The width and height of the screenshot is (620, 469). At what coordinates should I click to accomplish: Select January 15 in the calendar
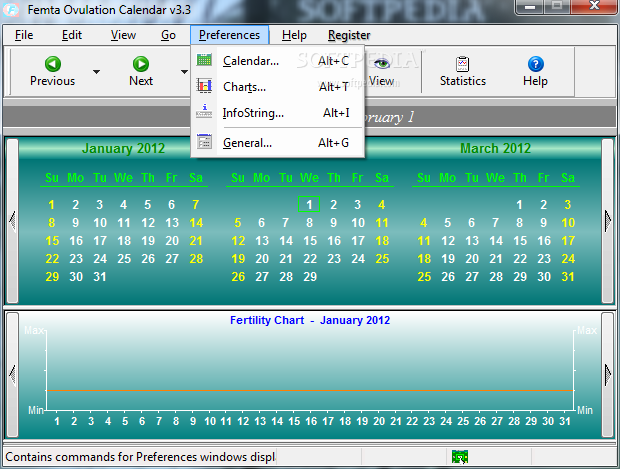pyautogui.click(x=52, y=240)
